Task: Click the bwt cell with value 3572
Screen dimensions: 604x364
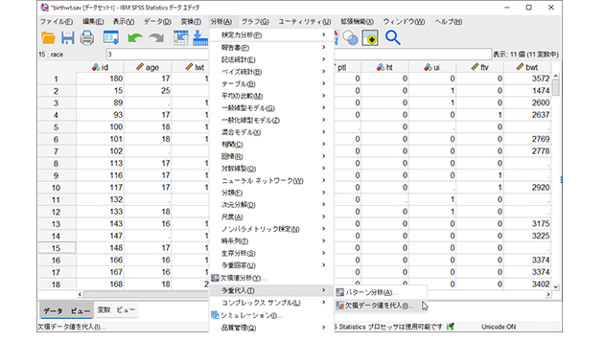Action: coord(527,79)
